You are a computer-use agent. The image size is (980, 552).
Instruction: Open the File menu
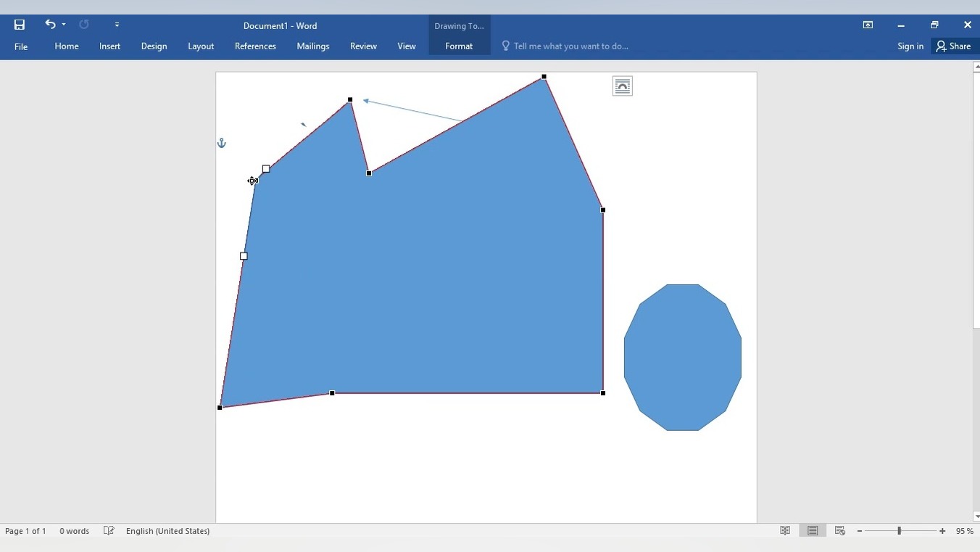pos(21,46)
